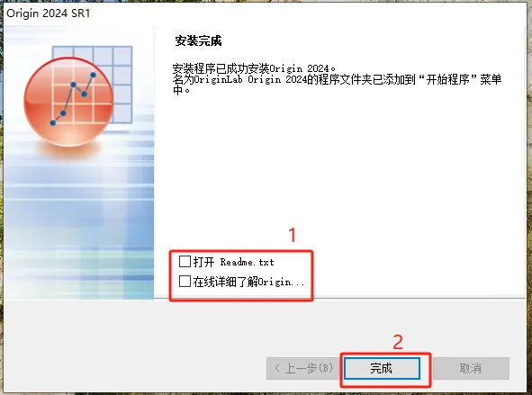Click the 安装程序已成功安装Origin 2024 message line
The image size is (532, 395).
(x=254, y=68)
